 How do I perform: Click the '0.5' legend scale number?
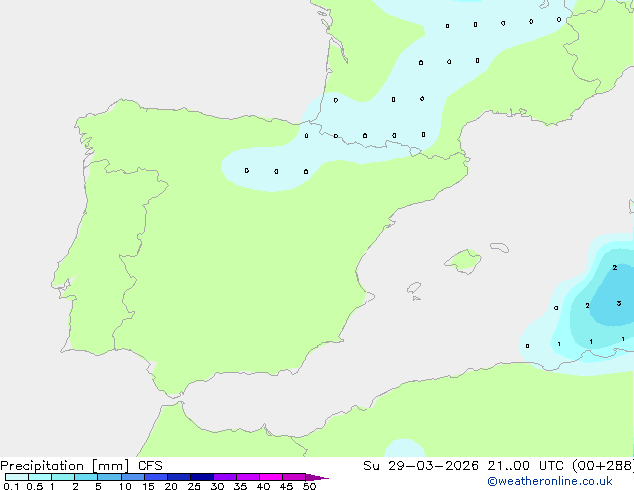35,486
